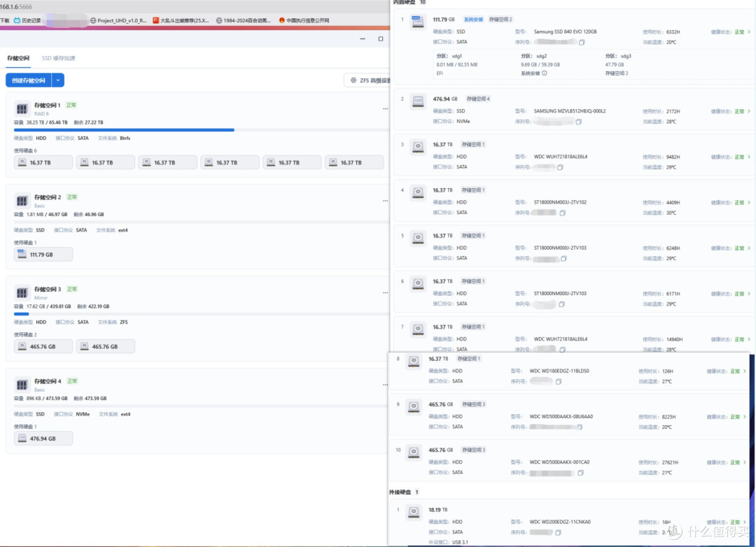Click the 111.79 GB SSD drive icon
Screen dimensions: 756x547
pos(417,22)
